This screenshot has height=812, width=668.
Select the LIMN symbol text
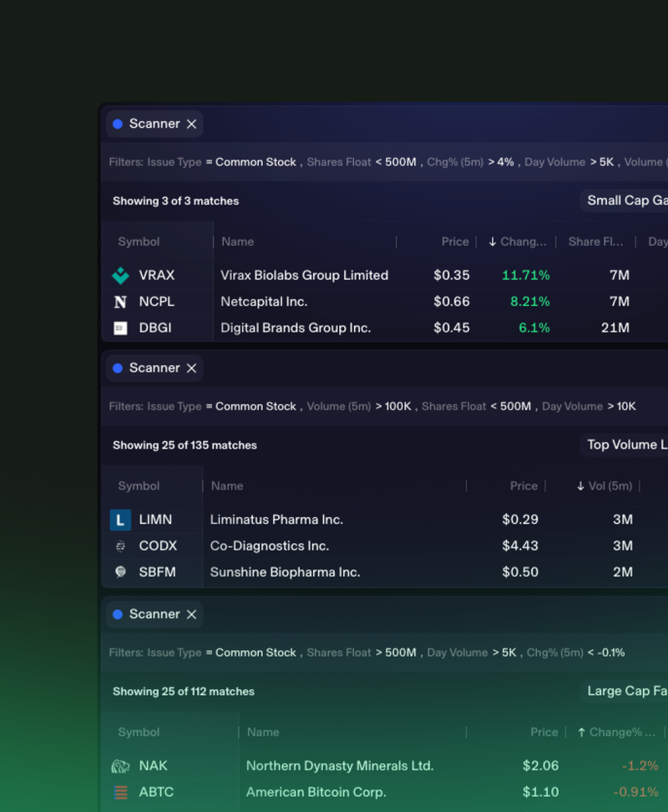(x=155, y=520)
